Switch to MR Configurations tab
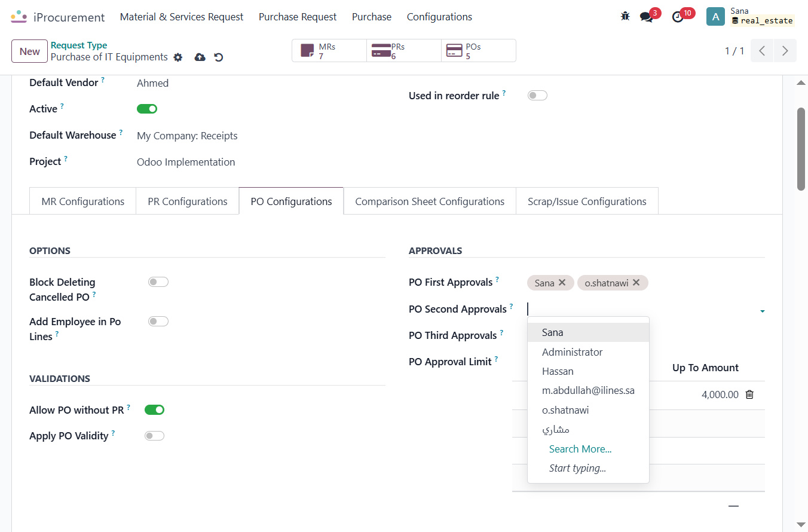Viewport: 808px width, 532px height. point(83,201)
